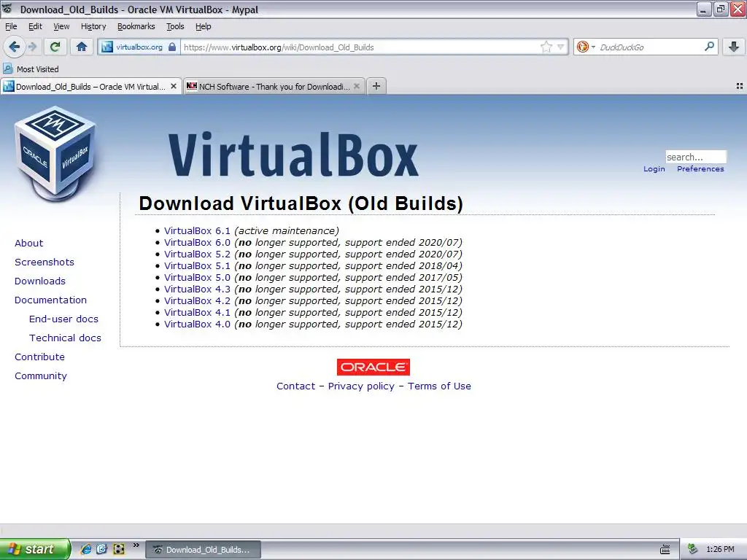Open the Bookmarks menu
747x560 pixels.
coord(136,26)
